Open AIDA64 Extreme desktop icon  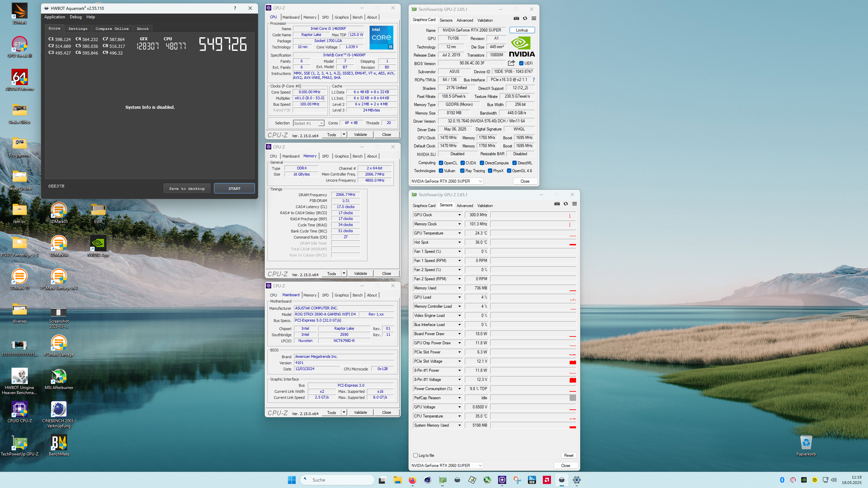19,80
